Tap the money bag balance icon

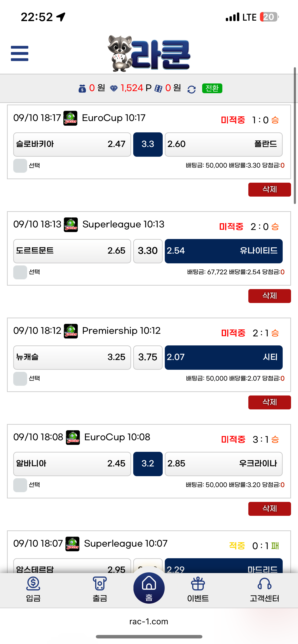click(x=82, y=89)
